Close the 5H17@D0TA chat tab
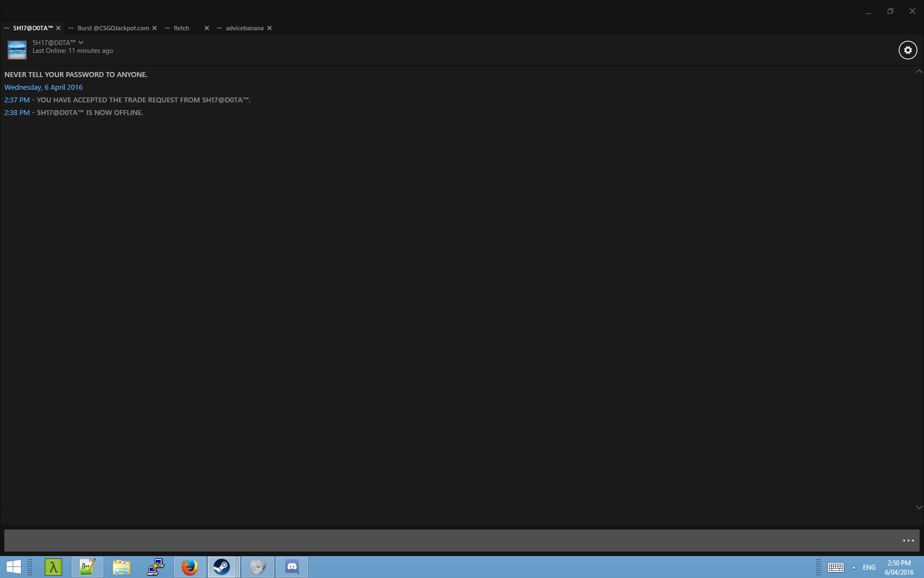This screenshot has height=578, width=924. tap(58, 28)
